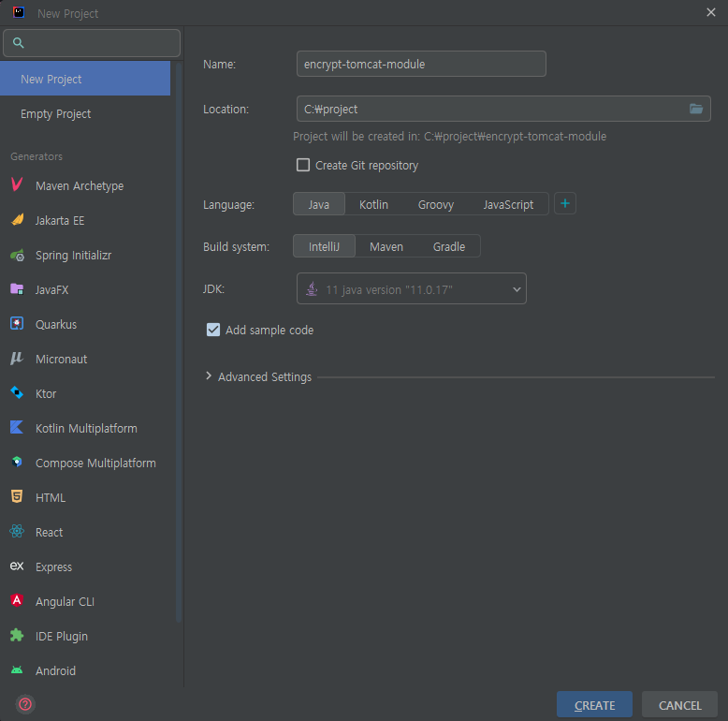
Task: Add more languages with plus icon
Action: [565, 203]
